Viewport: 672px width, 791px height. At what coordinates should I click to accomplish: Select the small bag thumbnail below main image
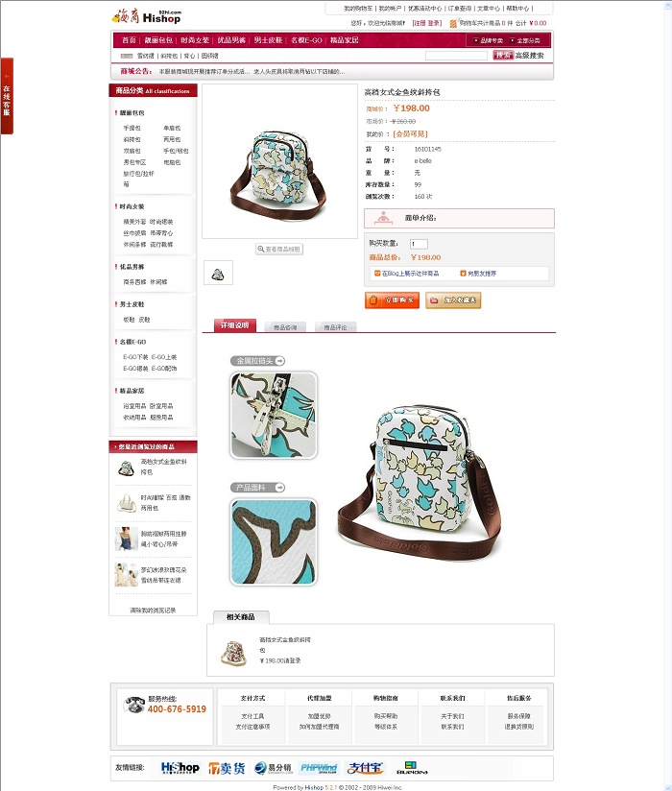click(218, 273)
